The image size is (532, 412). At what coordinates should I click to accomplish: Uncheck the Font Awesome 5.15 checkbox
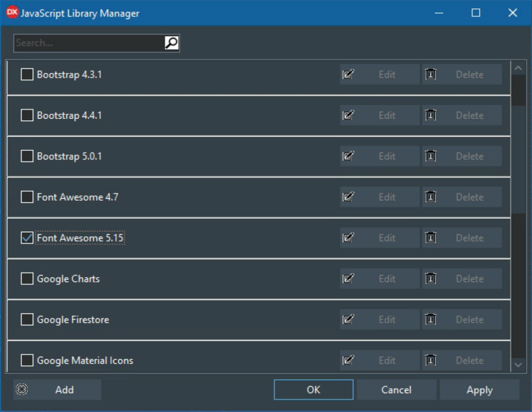pos(27,238)
